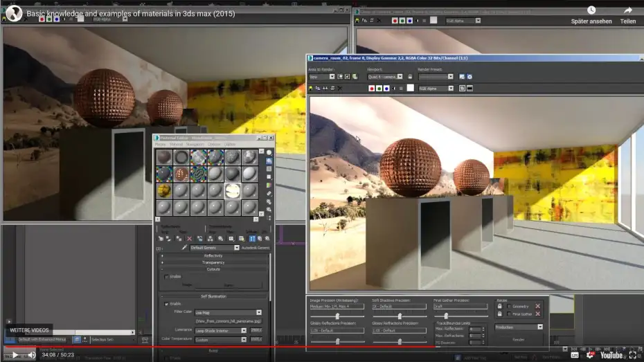
Task: Enable blue channel in rendered frame window
Action: 386,88
